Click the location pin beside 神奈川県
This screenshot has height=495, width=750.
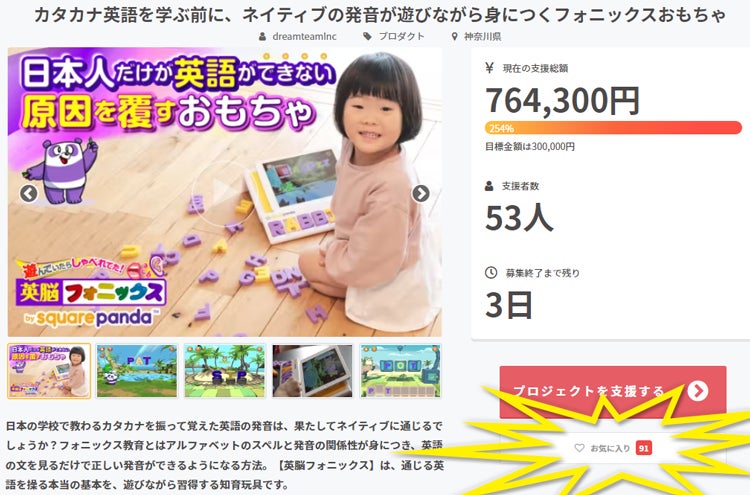(x=454, y=36)
